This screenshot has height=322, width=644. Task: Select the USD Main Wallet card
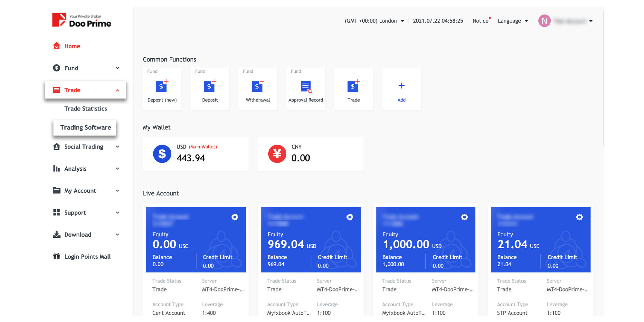(x=195, y=154)
